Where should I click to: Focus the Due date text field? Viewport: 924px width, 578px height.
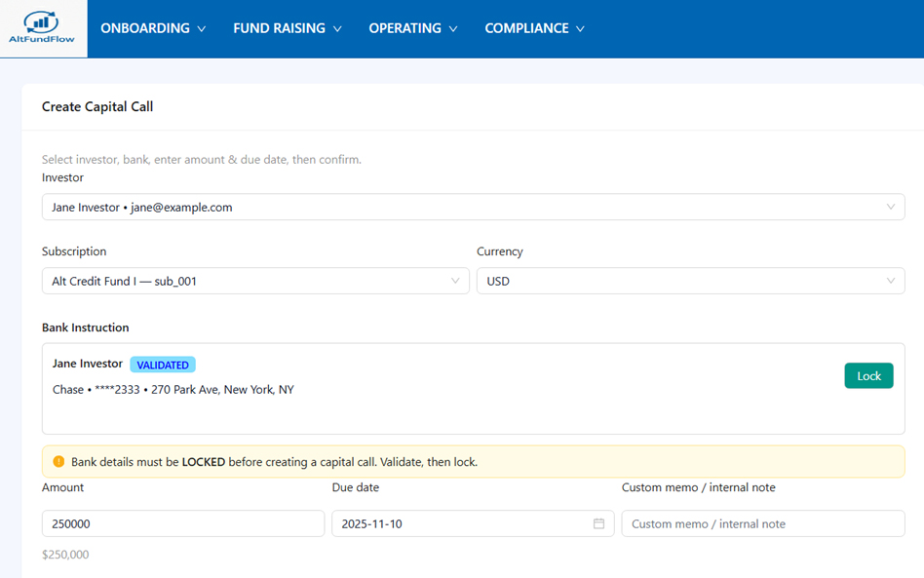[x=458, y=523]
